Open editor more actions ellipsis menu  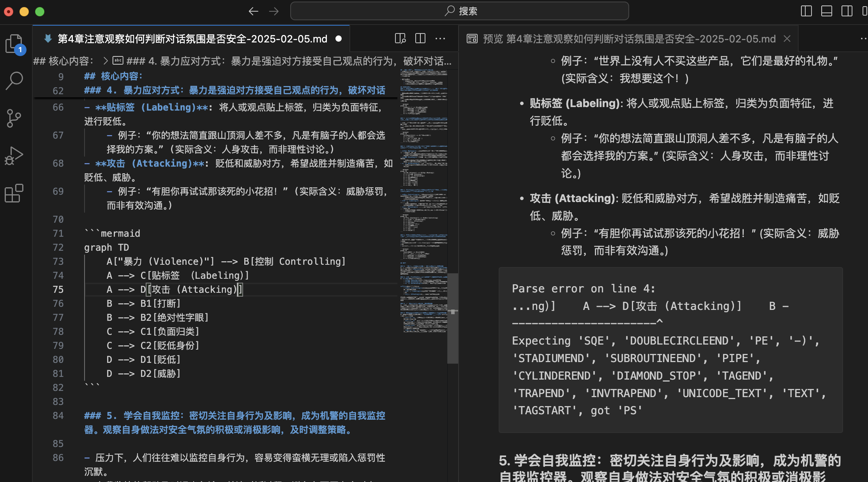(440, 39)
